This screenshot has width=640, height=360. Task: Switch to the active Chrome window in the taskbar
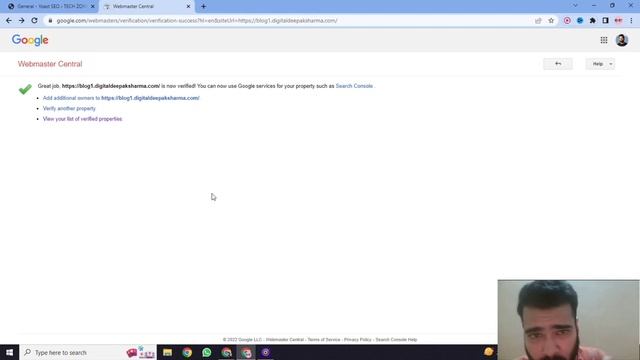click(x=246, y=352)
